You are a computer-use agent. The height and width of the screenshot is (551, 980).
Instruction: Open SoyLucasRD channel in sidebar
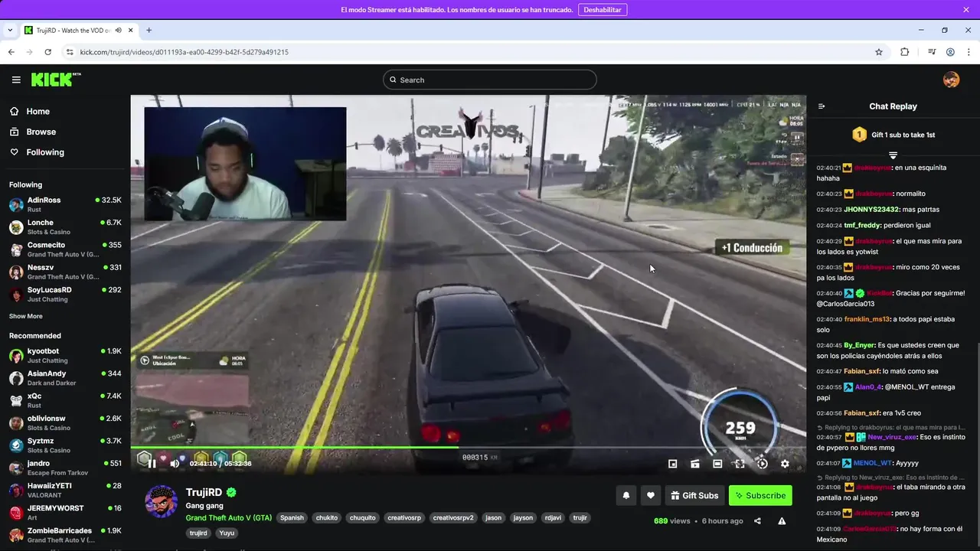[65, 295]
